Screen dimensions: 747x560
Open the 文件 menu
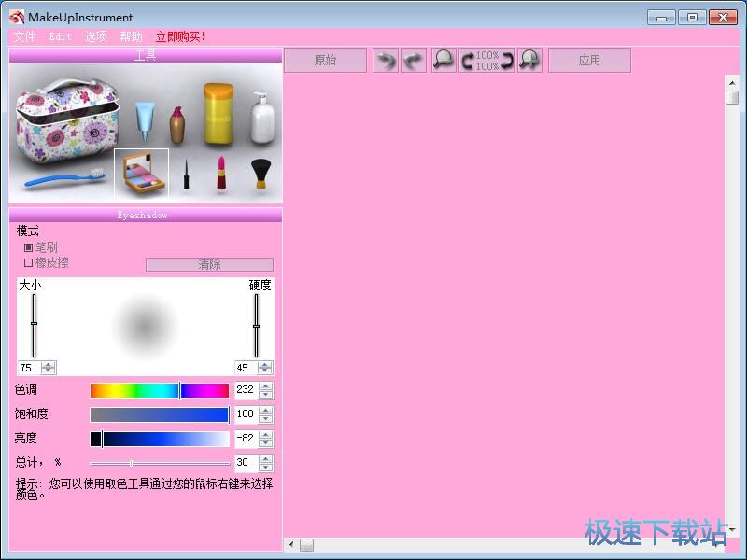24,36
